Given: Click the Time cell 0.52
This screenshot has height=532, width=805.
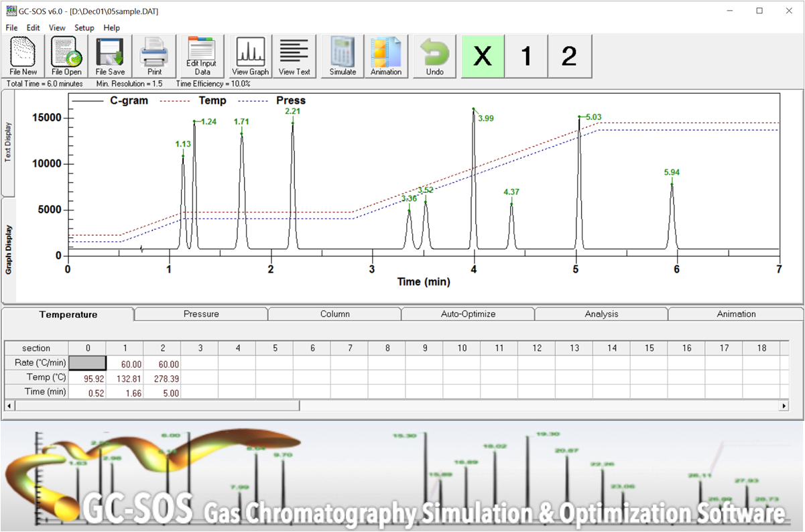Looking at the screenshot, I should point(87,391).
